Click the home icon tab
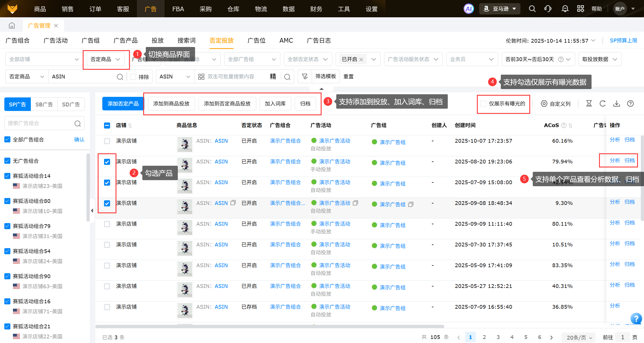 click(12, 25)
